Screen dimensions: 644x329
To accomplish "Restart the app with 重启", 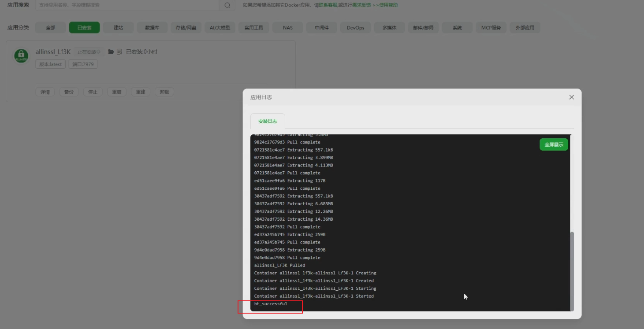I will pos(116,92).
